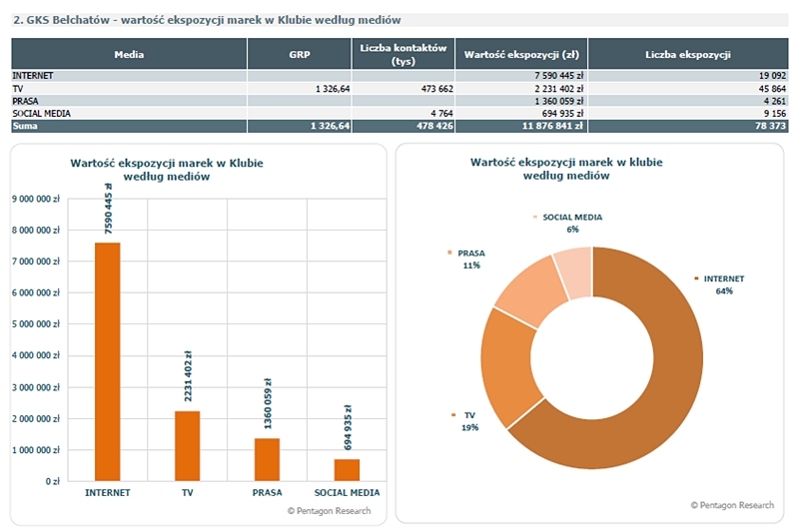Select the PRASA bar in the bar chart
This screenshot has width=799, height=532.
[267, 459]
